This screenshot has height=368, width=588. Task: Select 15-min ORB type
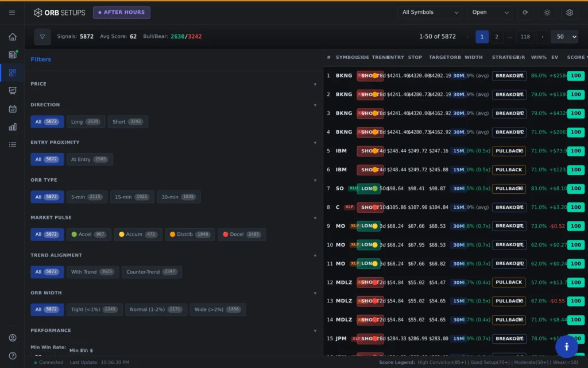click(x=132, y=197)
